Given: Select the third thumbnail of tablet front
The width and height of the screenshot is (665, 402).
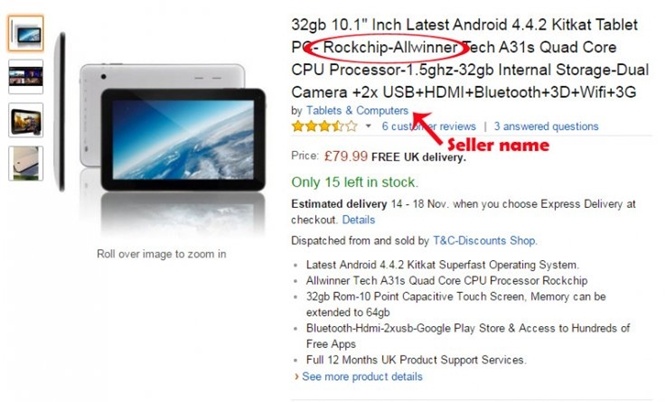Looking at the screenshot, I should point(25,120).
